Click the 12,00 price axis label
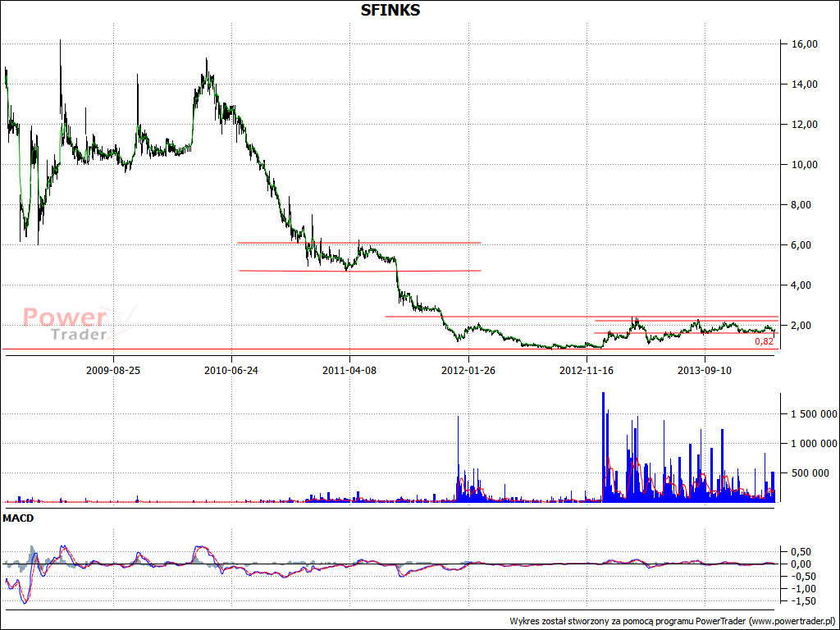The image size is (840, 630). (805, 125)
